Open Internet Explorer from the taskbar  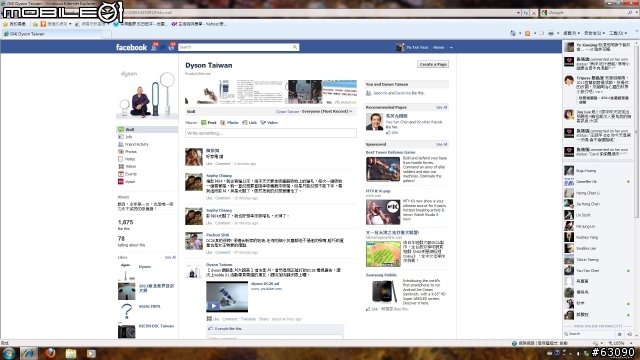(28, 353)
